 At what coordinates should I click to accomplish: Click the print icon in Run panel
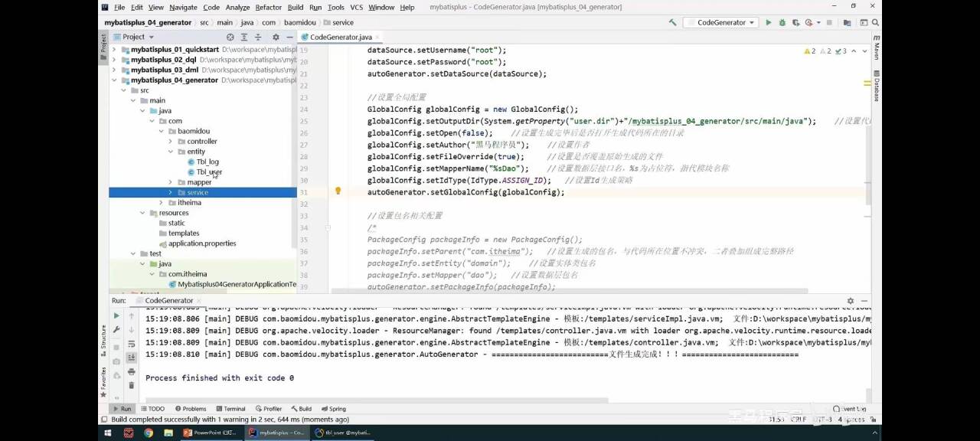click(132, 371)
